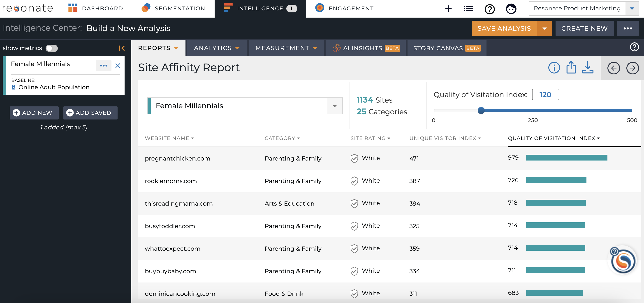Screen dimensions: 644x303
Task: Switch to AI Insights Beta tab
Action: point(366,48)
